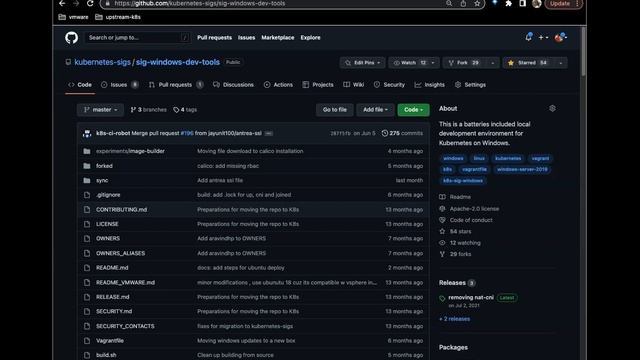Image resolution: width=640 pixels, height=360 pixels.
Task: Switch to the Security tab
Action: (x=389, y=85)
